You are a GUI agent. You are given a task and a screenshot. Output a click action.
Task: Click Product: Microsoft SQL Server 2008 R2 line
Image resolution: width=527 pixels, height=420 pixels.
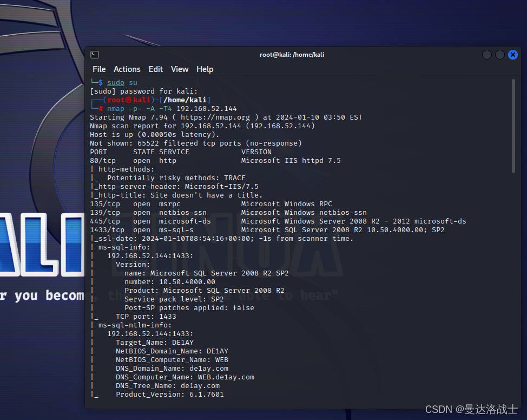(205, 291)
